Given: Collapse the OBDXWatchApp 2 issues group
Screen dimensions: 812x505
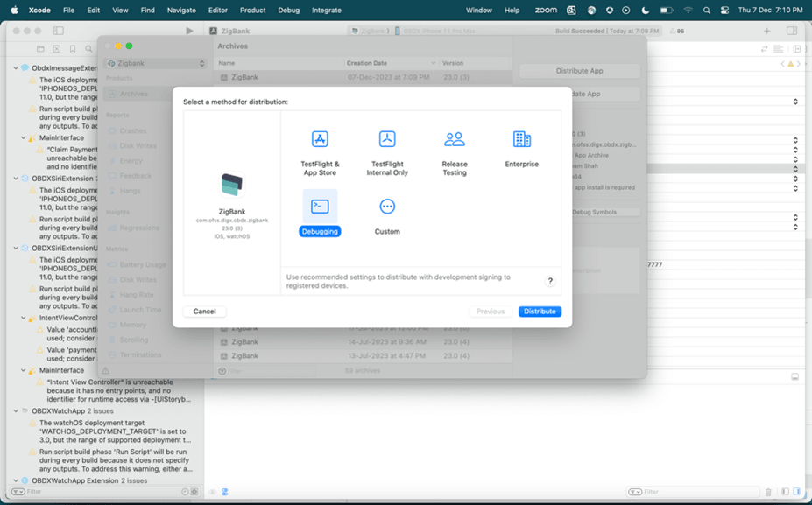Looking at the screenshot, I should pyautogui.click(x=16, y=411).
